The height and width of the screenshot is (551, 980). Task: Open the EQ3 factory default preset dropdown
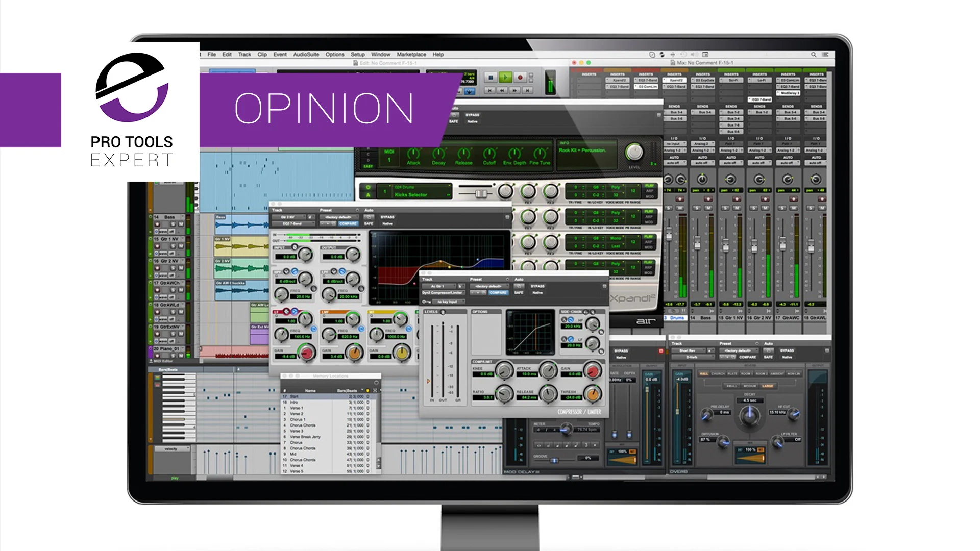(339, 217)
